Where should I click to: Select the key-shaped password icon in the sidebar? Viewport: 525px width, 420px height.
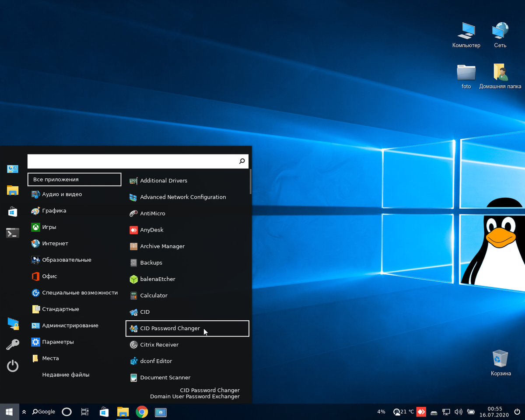[12, 343]
